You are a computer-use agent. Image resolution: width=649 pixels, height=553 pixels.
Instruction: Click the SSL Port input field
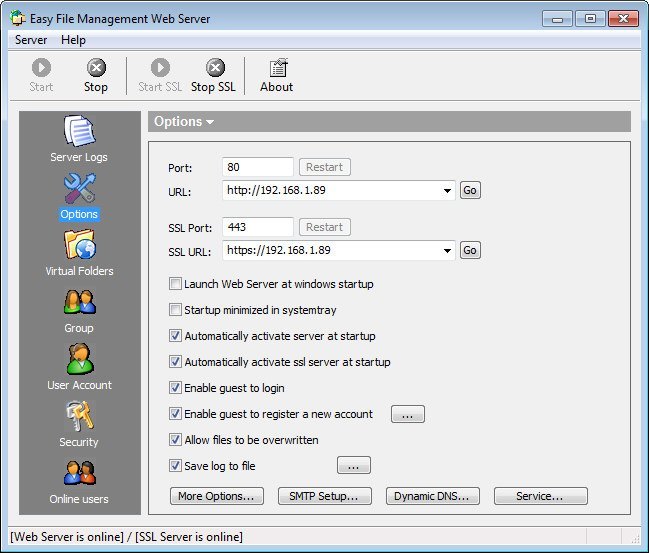click(257, 227)
